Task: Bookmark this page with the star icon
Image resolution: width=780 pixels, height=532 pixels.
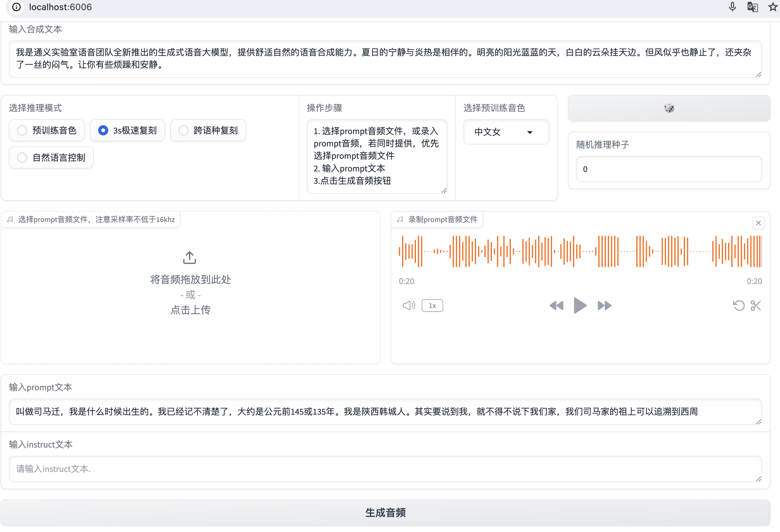Action: coord(773,7)
